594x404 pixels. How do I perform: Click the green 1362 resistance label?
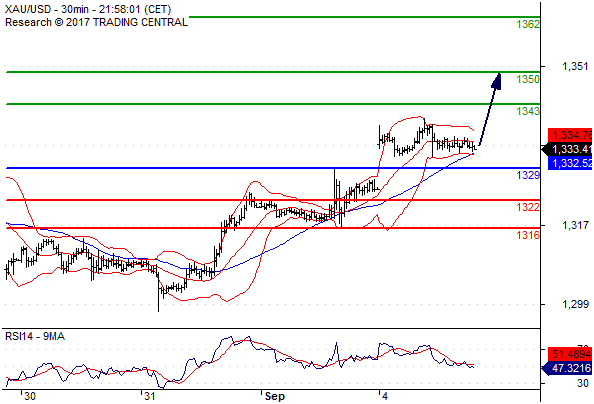528,24
